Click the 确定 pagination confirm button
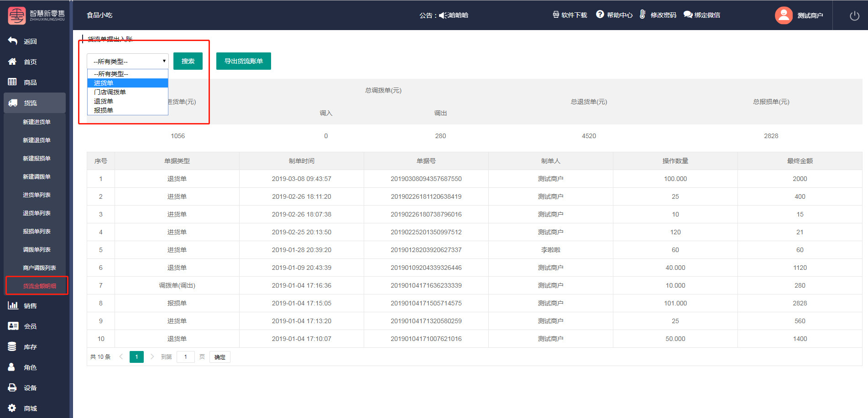The image size is (868, 418). click(x=220, y=357)
